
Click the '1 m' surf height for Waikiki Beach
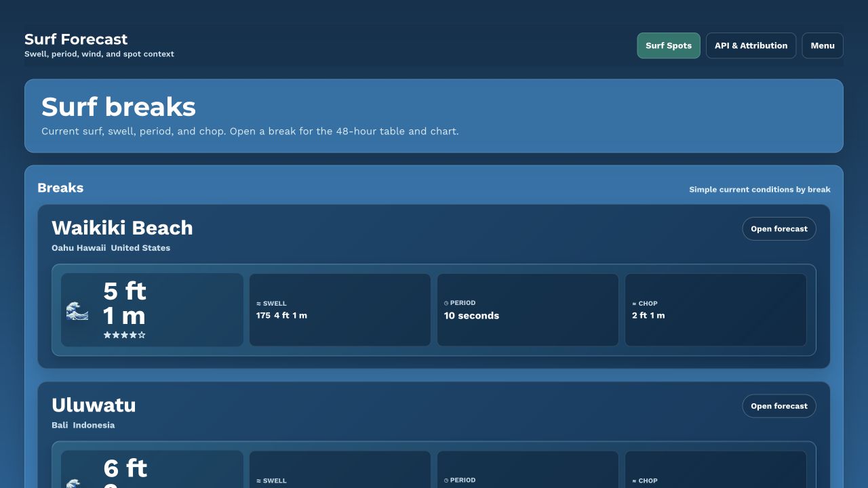click(124, 316)
